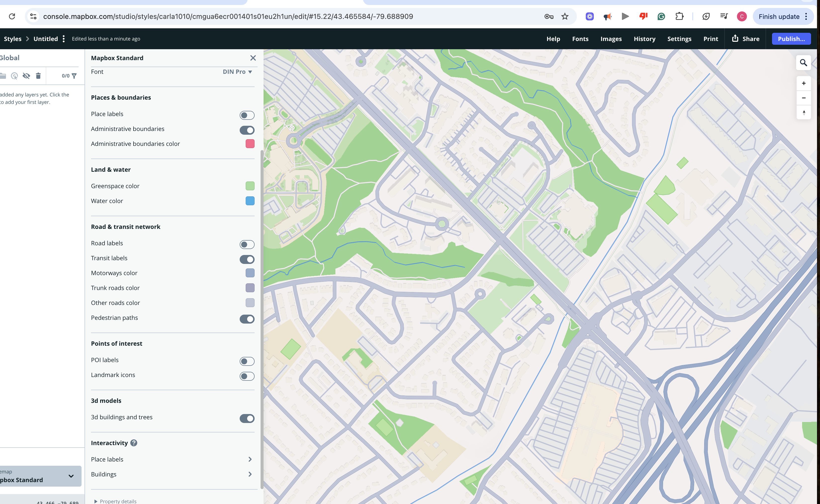
Task: Turn off 3d buildings and trees
Action: click(x=247, y=418)
